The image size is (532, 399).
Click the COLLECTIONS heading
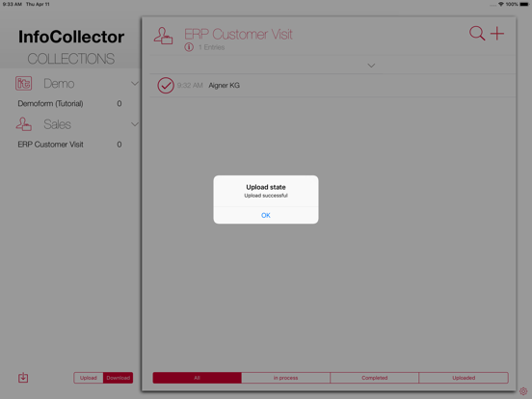click(71, 59)
